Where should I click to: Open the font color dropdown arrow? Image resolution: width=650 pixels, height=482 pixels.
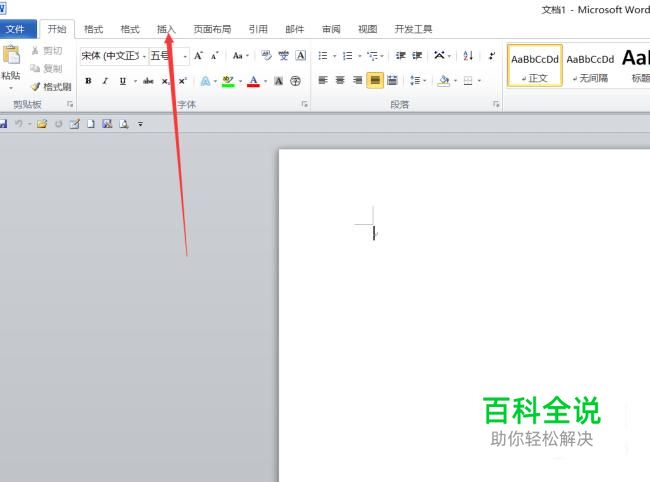(x=265, y=81)
